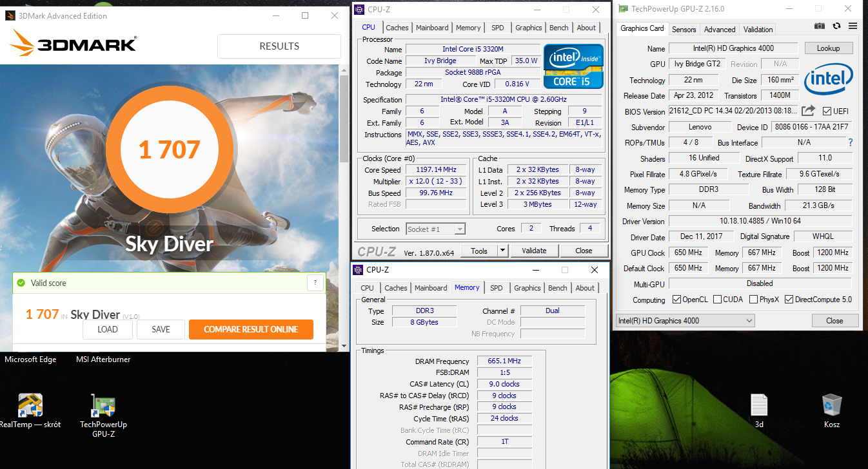Open the Graphics tab in lower CPU-Z window
The width and height of the screenshot is (868, 469).
coord(528,288)
